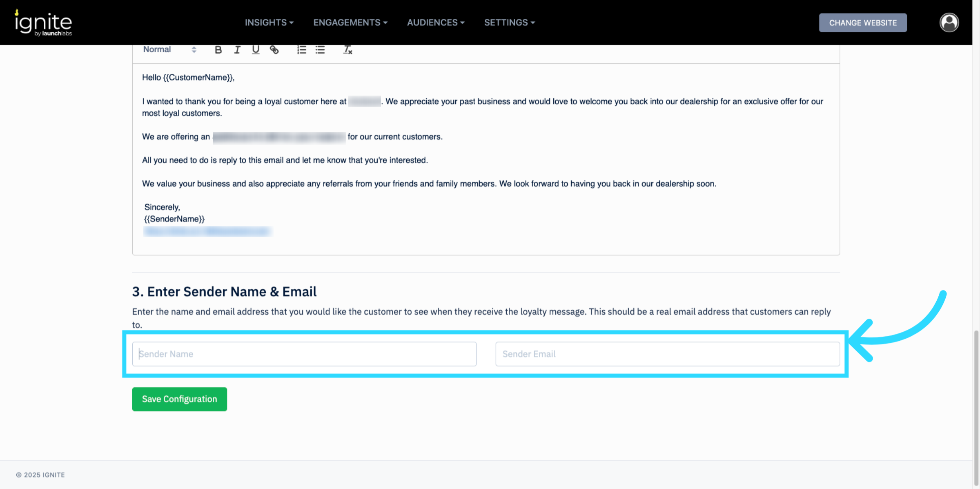Go to Ignite logo home
980x489 pixels.
tap(43, 22)
